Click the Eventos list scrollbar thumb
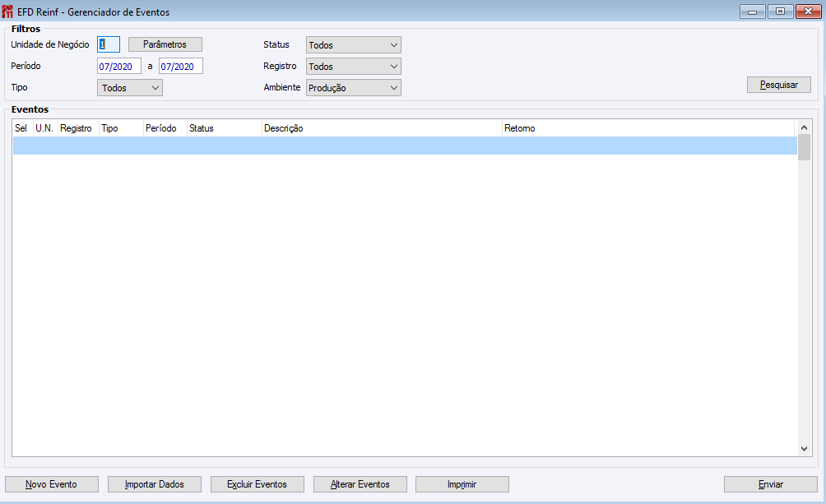Viewport: 826px width, 504px height. point(804,147)
